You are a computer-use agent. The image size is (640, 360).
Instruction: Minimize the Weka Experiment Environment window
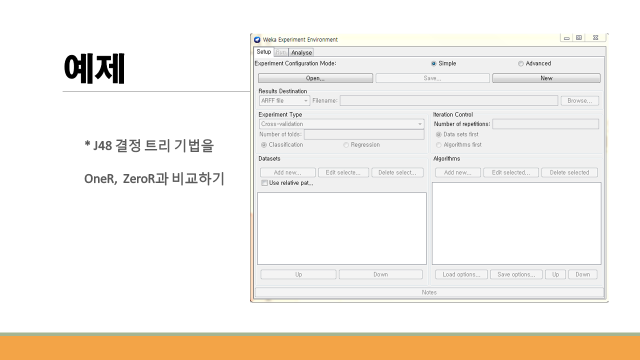point(567,38)
